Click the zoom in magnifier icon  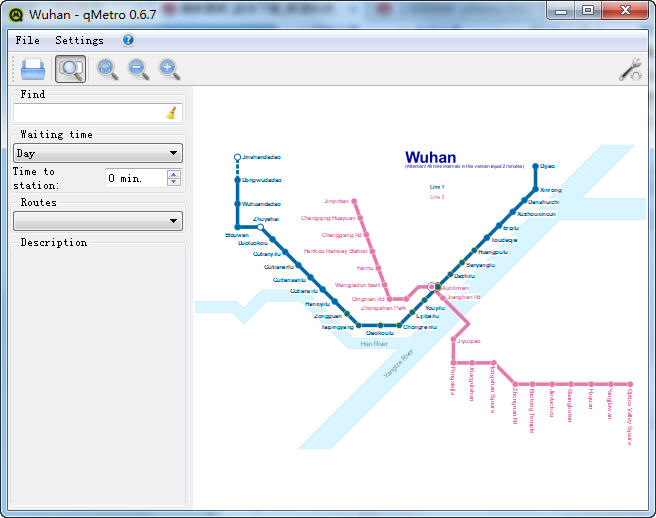169,69
